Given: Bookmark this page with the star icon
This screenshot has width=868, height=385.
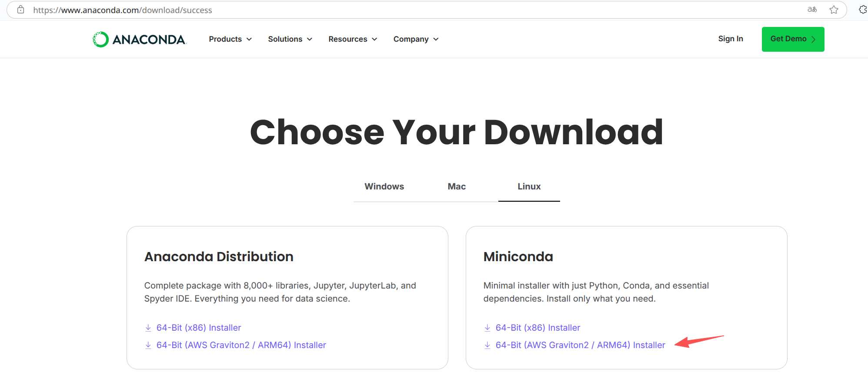Looking at the screenshot, I should click(834, 10).
